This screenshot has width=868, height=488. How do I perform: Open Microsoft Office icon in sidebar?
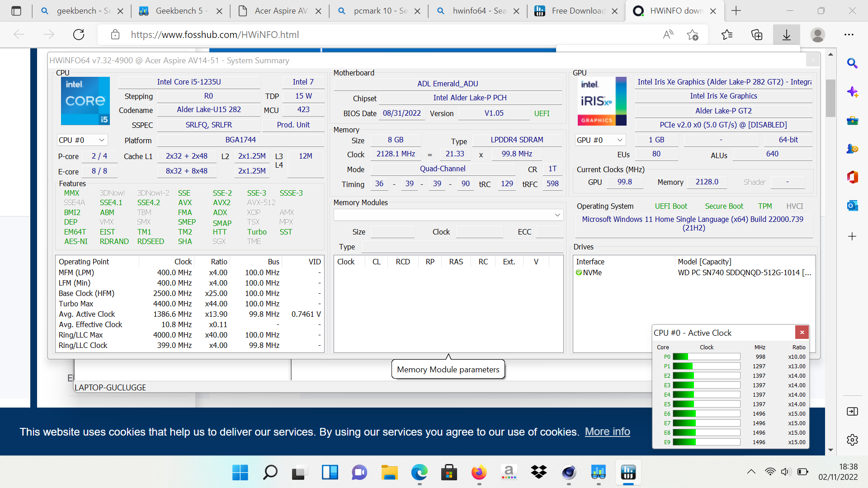coord(852,177)
